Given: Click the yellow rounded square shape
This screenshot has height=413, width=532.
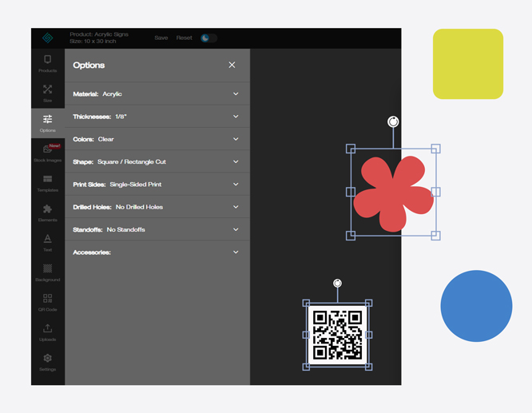Looking at the screenshot, I should pos(468,64).
